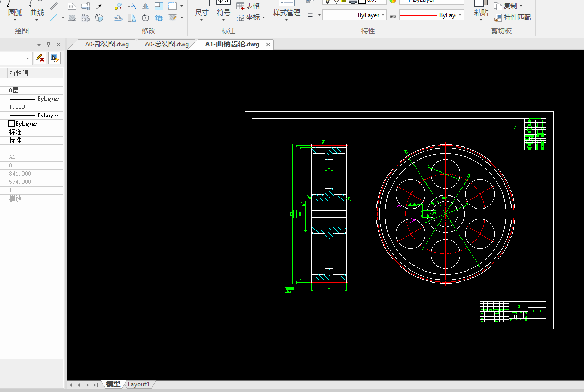Expand the 粘贴 paste dropdown
584x392 pixels.
pos(481,20)
